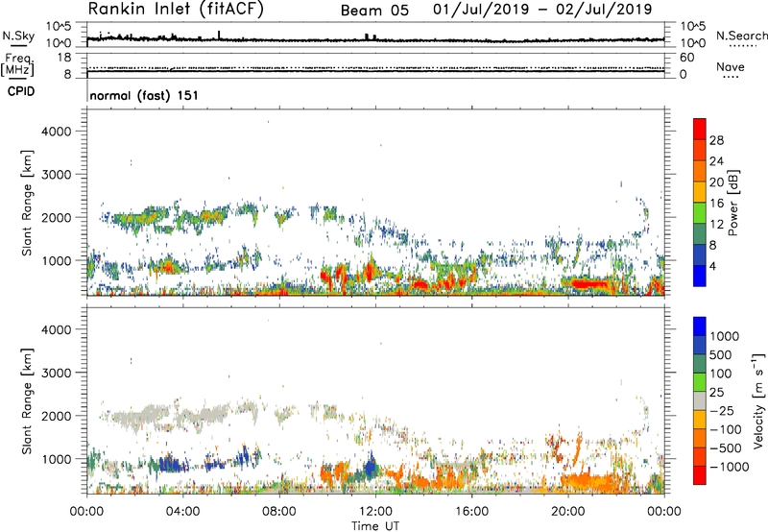768x532 pixels.
Task: Click the noise spike near 05:30 in N.Sky plot
Action: (x=219, y=35)
